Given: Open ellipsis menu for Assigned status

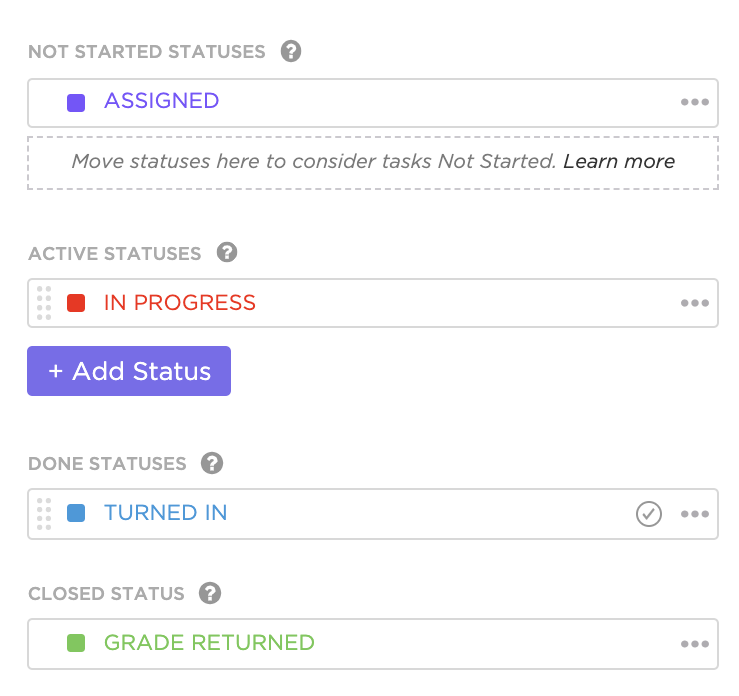Looking at the screenshot, I should click(694, 102).
